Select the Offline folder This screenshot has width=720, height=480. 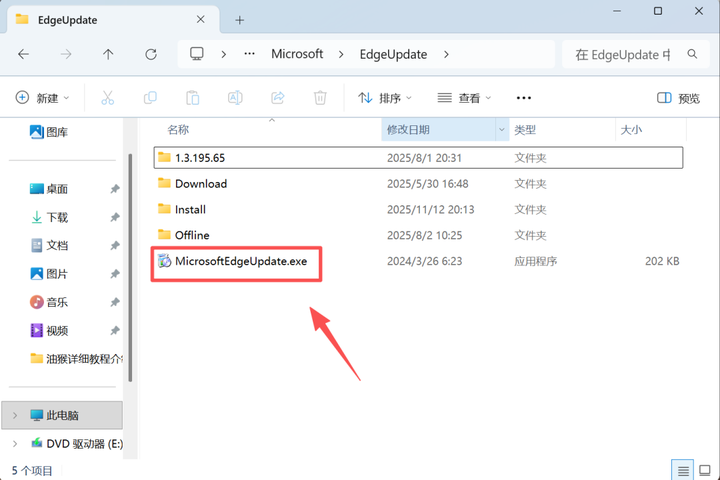(418, 235)
